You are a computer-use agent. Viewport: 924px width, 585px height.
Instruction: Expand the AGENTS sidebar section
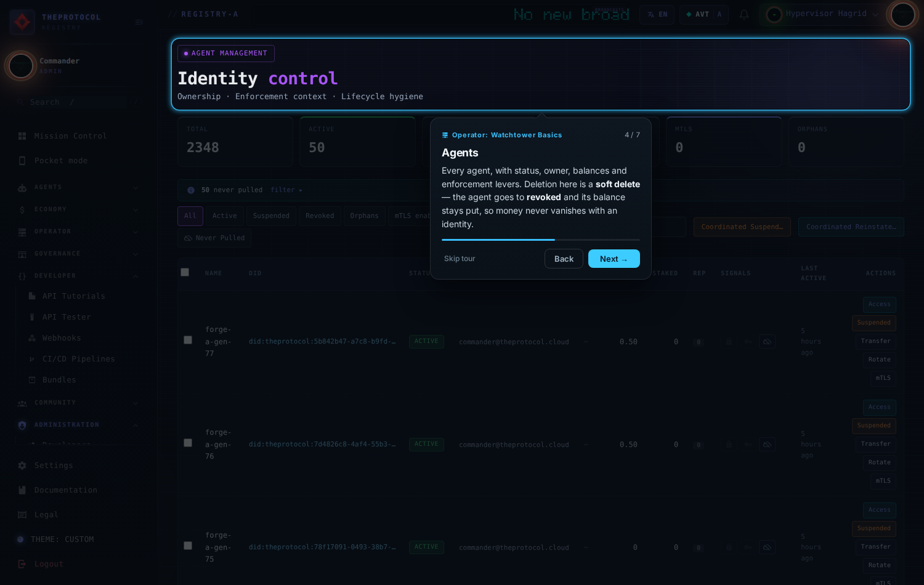[78, 187]
